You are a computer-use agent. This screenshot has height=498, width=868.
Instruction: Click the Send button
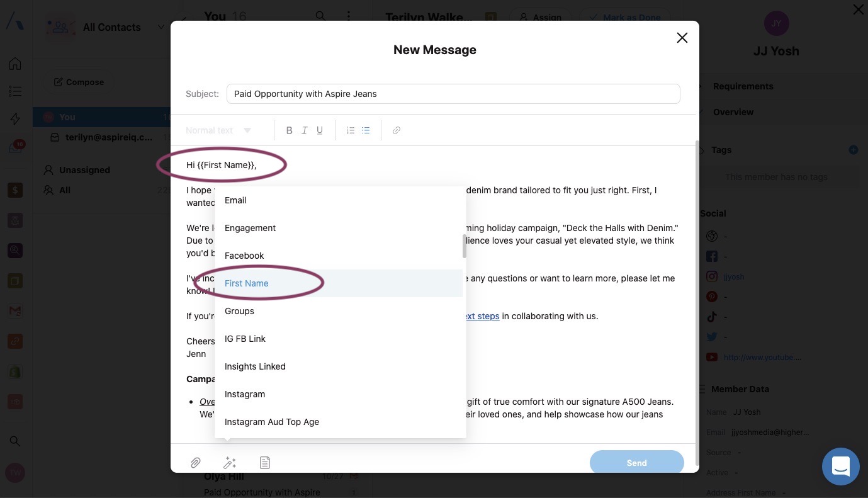click(636, 463)
